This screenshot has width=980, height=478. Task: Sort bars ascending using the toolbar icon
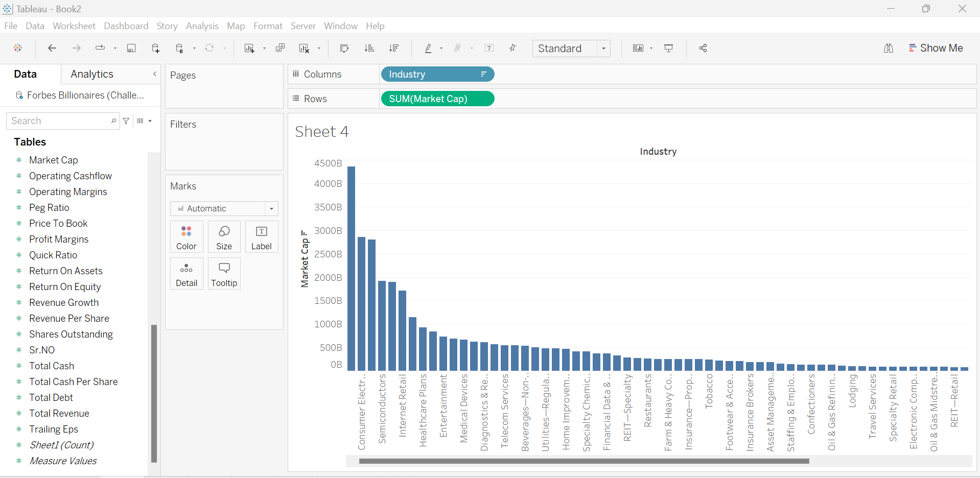(369, 48)
